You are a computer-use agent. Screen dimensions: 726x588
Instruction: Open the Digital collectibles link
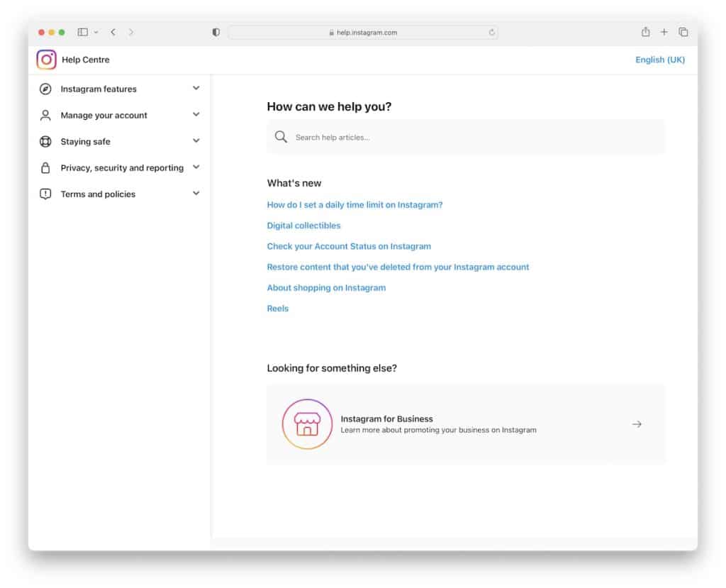pyautogui.click(x=303, y=226)
